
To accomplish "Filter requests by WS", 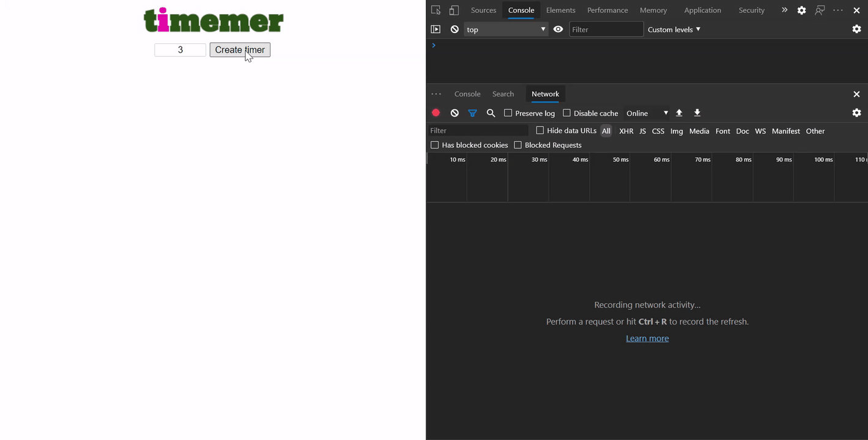I will pyautogui.click(x=760, y=131).
